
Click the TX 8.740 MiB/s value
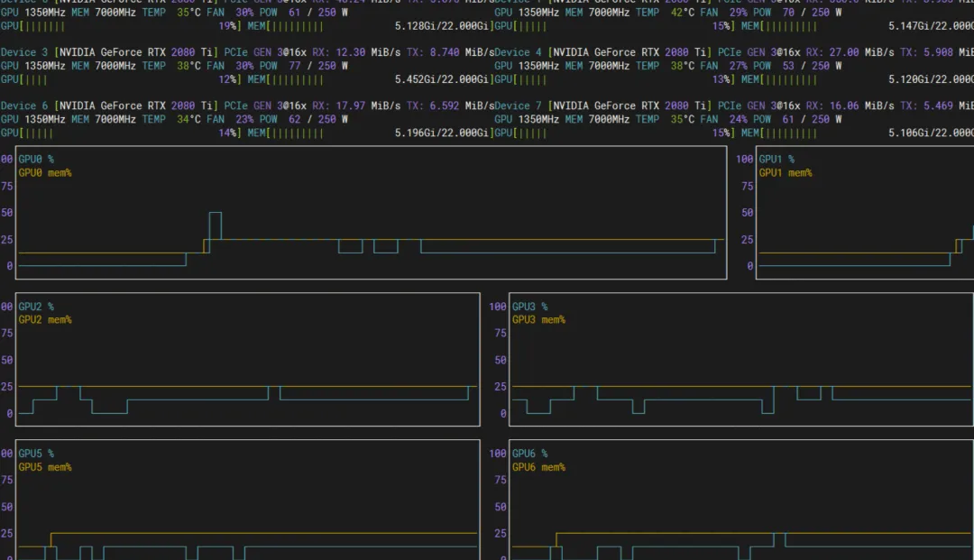[450, 52]
